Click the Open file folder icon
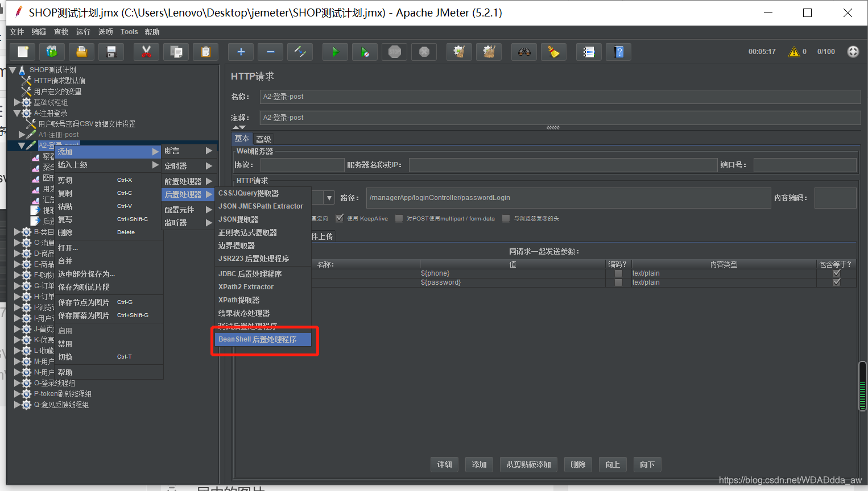 [81, 52]
